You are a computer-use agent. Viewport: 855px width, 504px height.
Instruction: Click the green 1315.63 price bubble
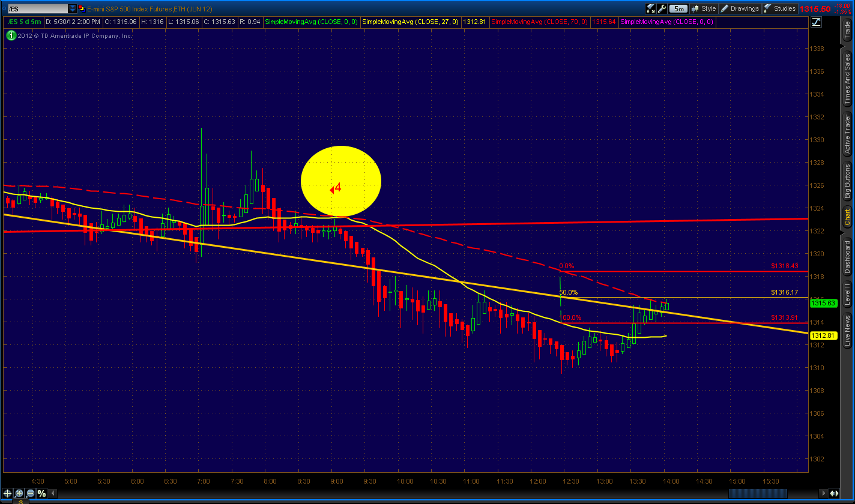823,304
